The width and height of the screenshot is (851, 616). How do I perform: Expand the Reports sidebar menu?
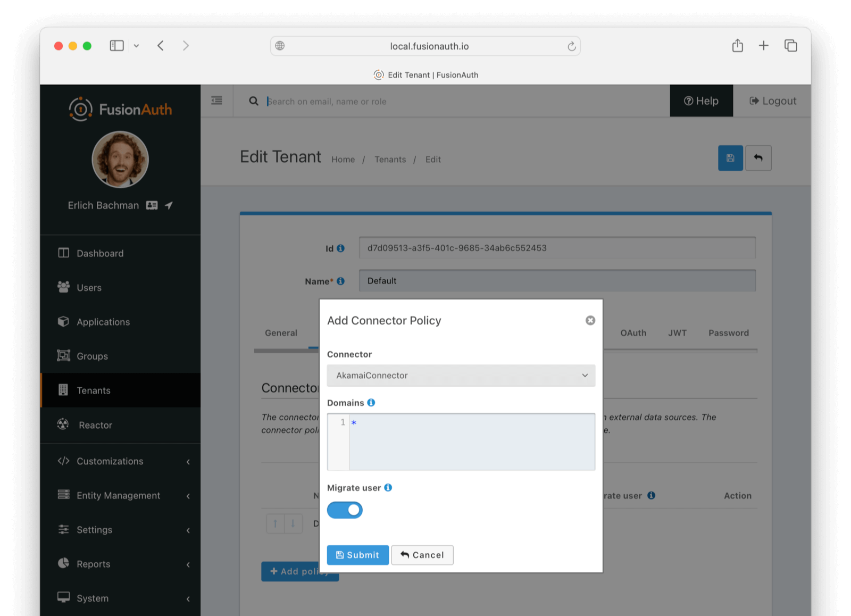[x=188, y=564]
